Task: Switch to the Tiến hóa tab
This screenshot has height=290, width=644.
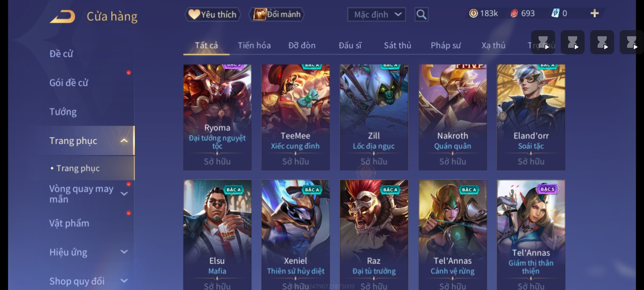Action: tap(254, 45)
